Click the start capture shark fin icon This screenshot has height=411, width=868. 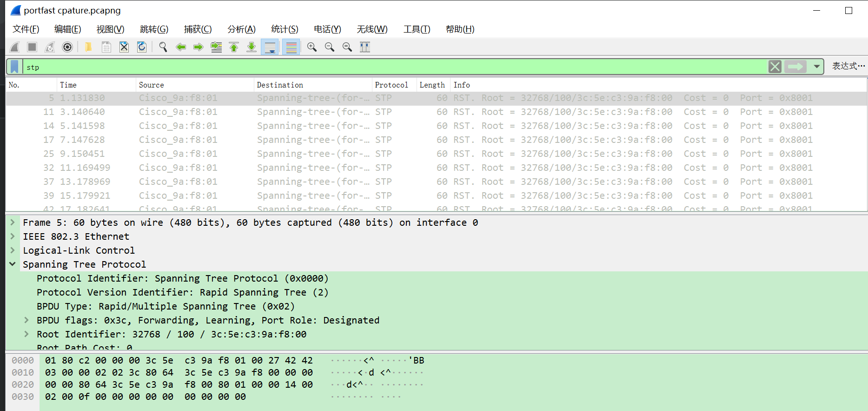coord(15,47)
